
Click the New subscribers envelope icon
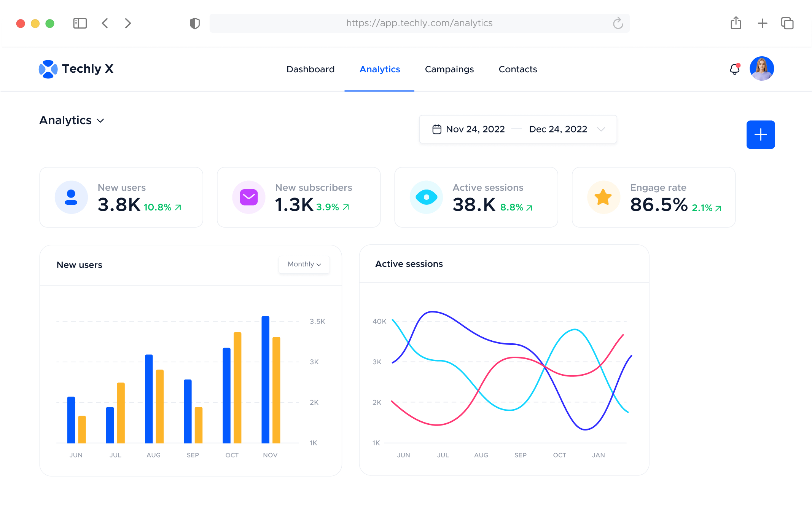tap(249, 197)
